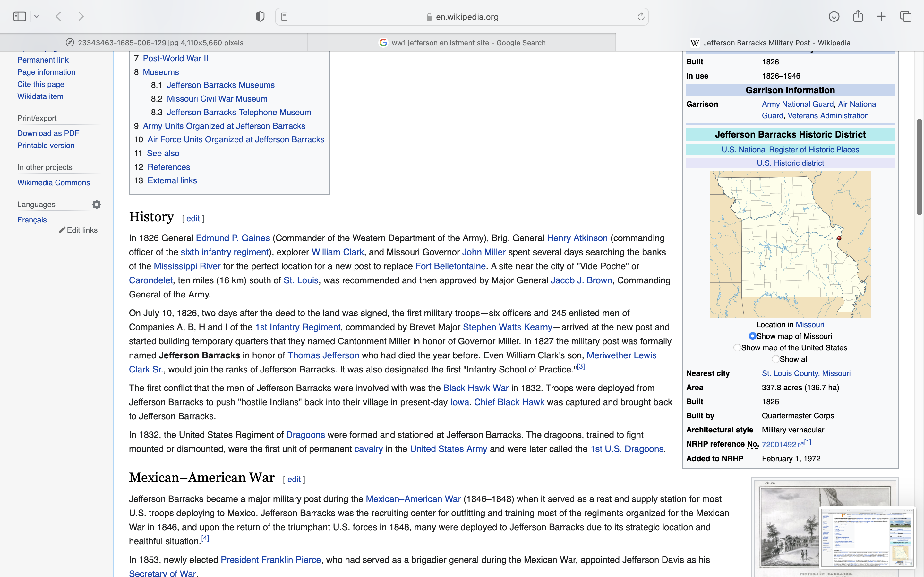Viewport: 924px width, 577px height.
Task: Open the downloads icon
Action: tap(834, 16)
